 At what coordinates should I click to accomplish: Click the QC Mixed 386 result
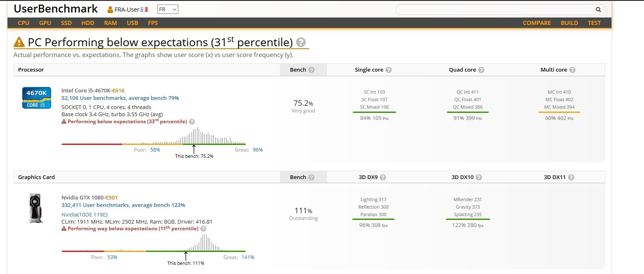click(x=468, y=107)
